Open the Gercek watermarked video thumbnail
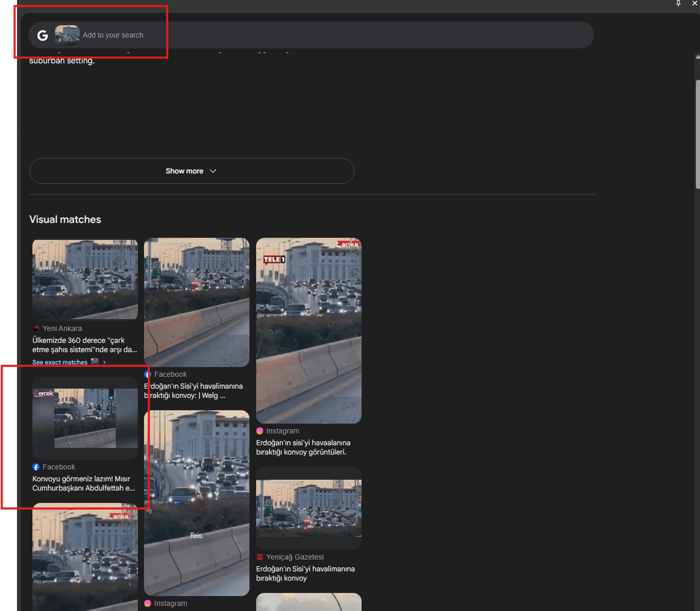The height and width of the screenshot is (611, 700). click(x=85, y=418)
